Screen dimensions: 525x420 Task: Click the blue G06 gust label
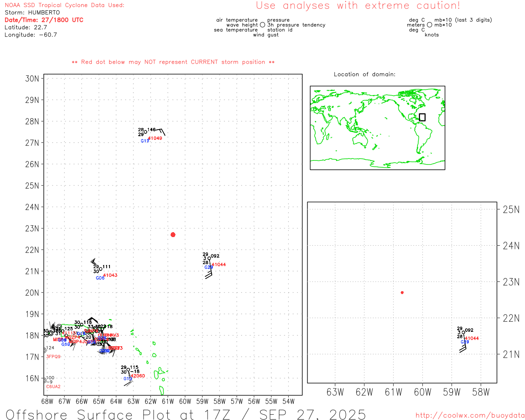click(100, 278)
